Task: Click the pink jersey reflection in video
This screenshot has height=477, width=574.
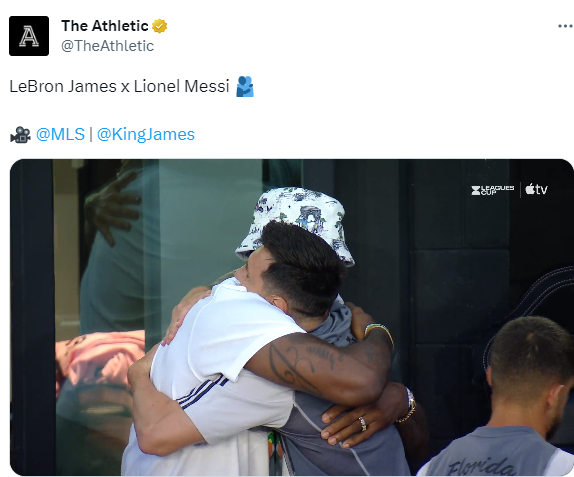Action: click(99, 357)
